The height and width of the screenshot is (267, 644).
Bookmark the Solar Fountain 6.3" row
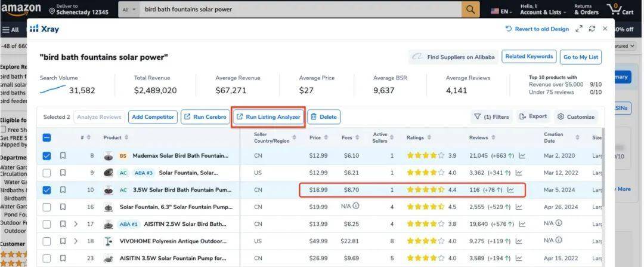click(x=63, y=207)
